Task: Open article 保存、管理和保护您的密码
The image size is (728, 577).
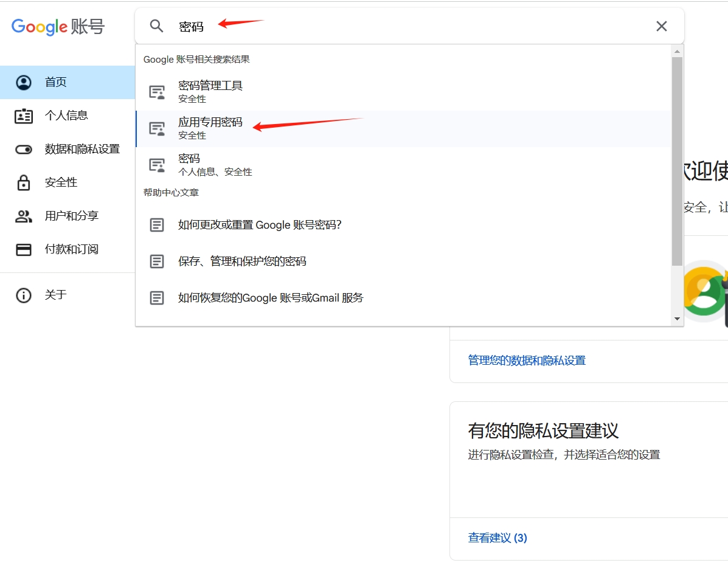Action: tap(403, 261)
